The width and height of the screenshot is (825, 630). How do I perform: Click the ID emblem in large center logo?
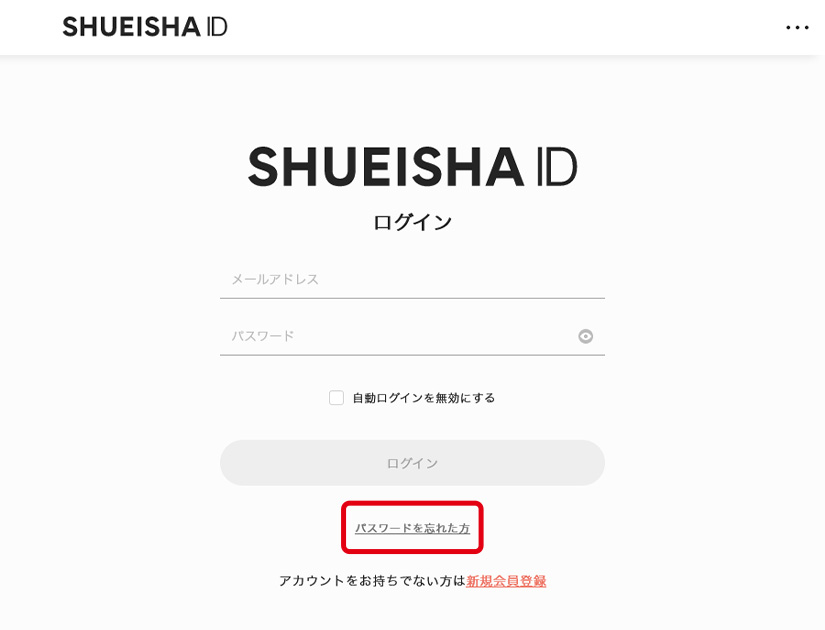point(556,167)
